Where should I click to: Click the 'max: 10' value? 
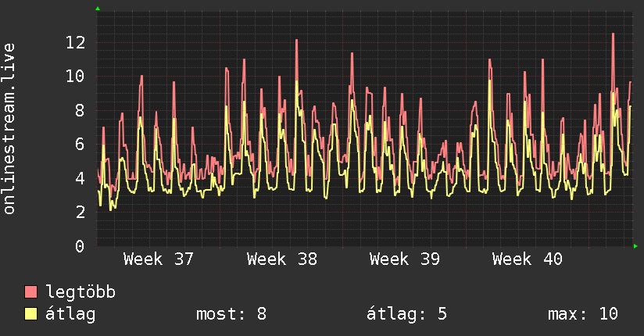583,314
